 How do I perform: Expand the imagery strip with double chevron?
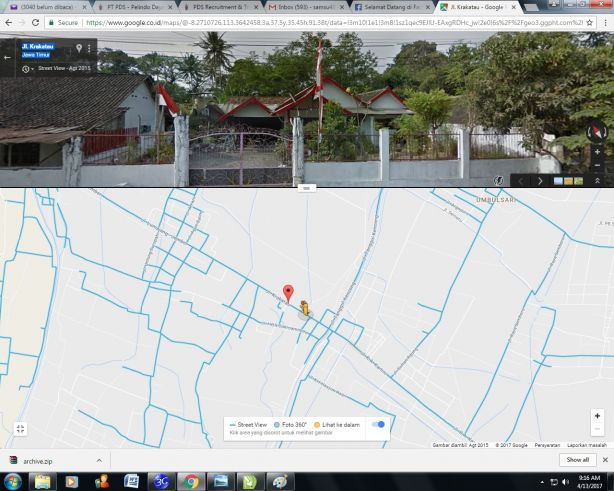[597, 181]
